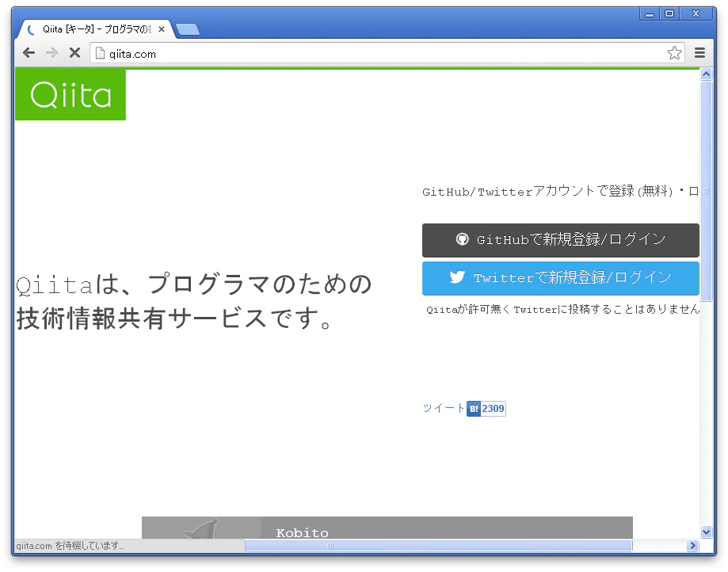Click the horizontal scrollbar thumb
Image resolution: width=728 pixels, height=572 pixels.
pyautogui.click(x=438, y=546)
